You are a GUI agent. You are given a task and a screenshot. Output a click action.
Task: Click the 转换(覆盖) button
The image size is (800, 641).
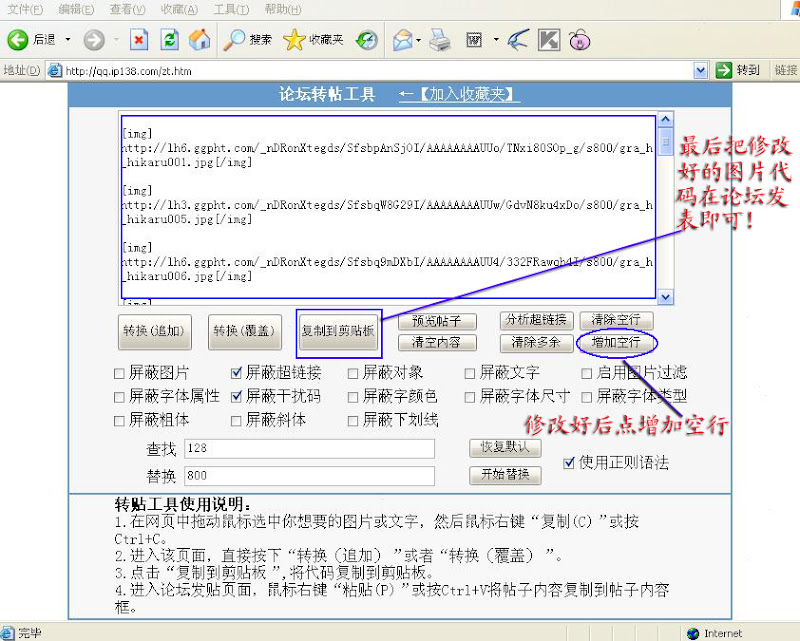pyautogui.click(x=245, y=332)
